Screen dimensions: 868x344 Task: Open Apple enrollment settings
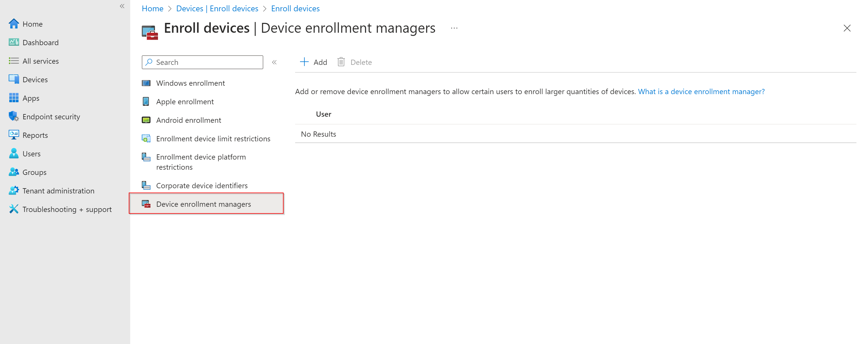tap(185, 101)
